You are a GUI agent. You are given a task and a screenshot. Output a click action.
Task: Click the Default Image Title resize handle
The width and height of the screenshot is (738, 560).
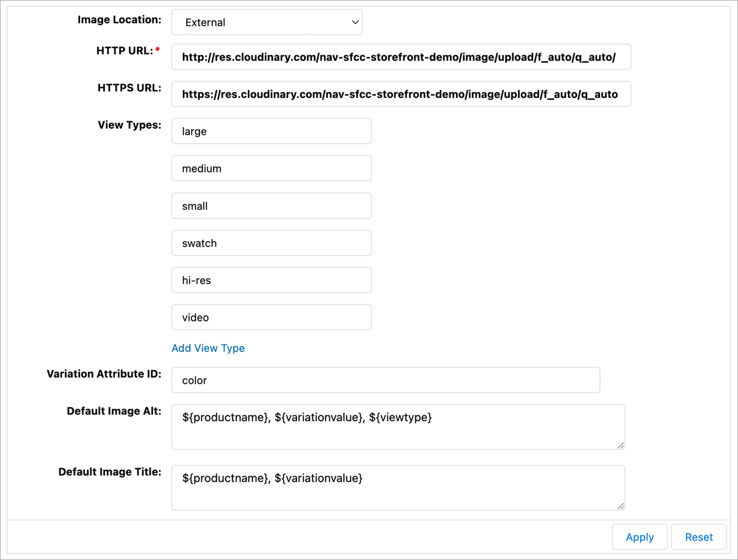tap(621, 506)
